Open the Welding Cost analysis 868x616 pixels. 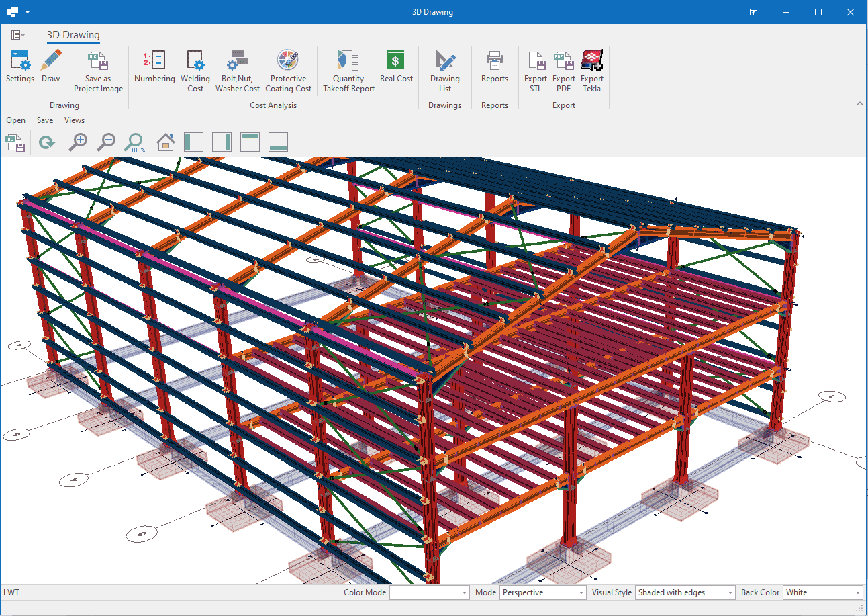click(195, 71)
